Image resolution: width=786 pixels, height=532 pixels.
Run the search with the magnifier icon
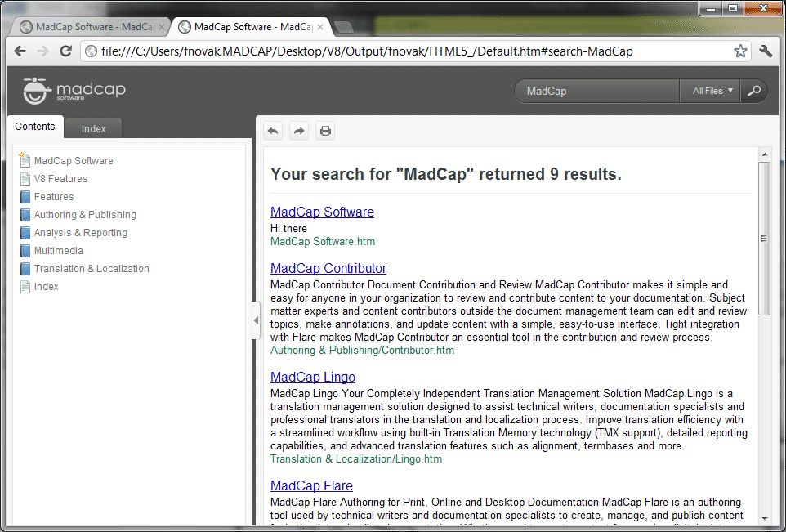pyautogui.click(x=754, y=91)
